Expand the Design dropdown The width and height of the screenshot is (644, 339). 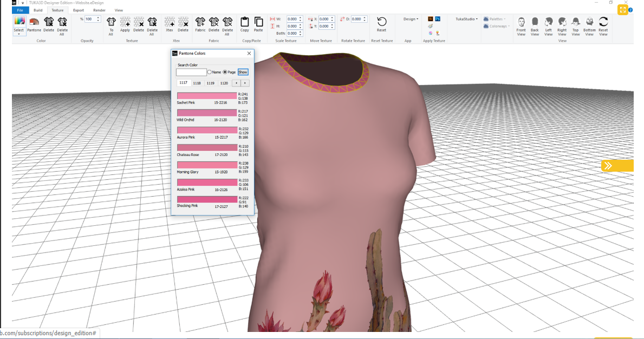coord(411,19)
